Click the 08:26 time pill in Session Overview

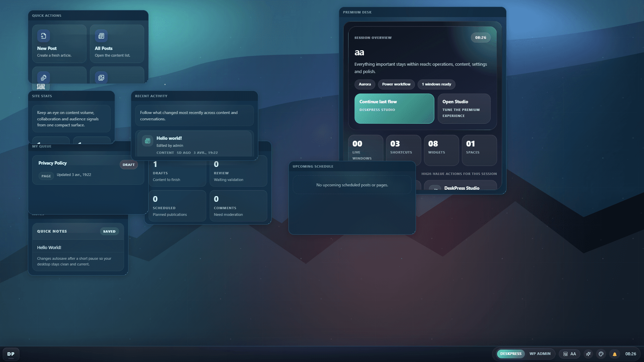[x=481, y=38]
